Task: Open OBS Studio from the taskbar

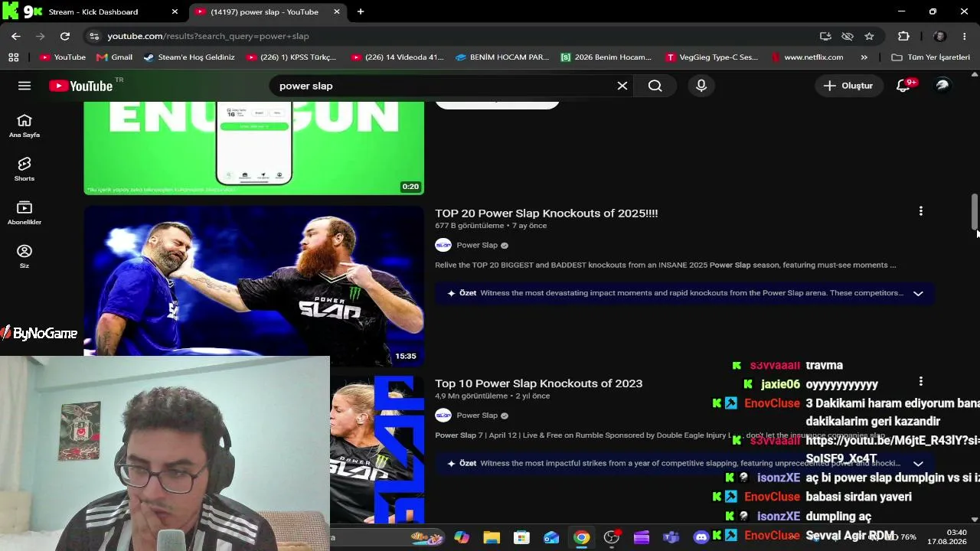Action: (x=611, y=537)
